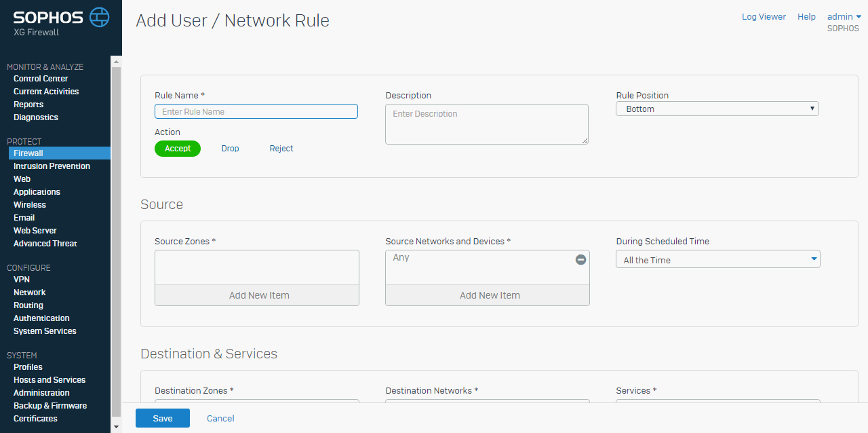The image size is (868, 433).
Task: Add New Item to Source Zones
Action: (x=257, y=295)
